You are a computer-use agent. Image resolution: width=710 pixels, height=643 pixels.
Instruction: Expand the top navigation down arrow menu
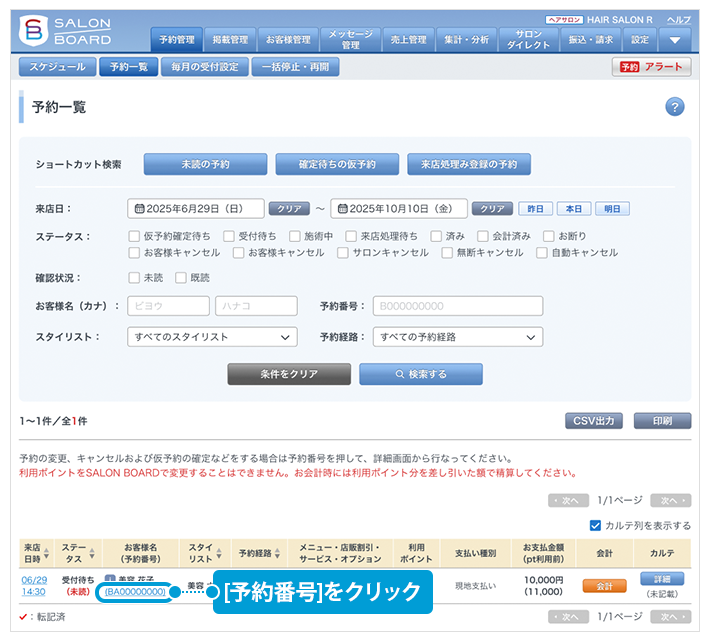pyautogui.click(x=675, y=40)
